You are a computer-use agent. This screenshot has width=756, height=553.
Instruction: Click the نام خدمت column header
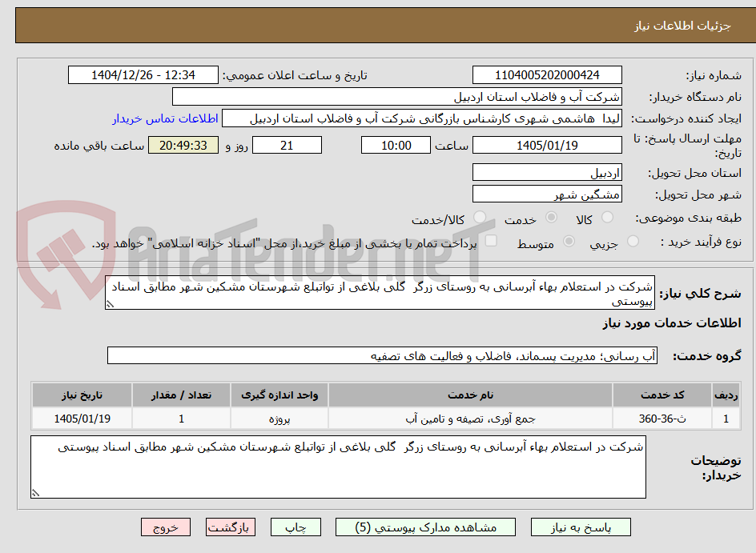pos(470,395)
